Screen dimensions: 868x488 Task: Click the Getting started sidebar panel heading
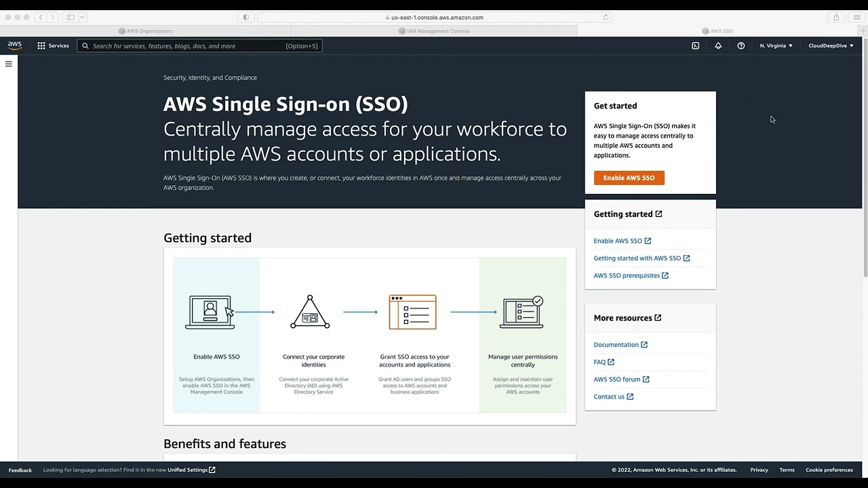coord(627,214)
